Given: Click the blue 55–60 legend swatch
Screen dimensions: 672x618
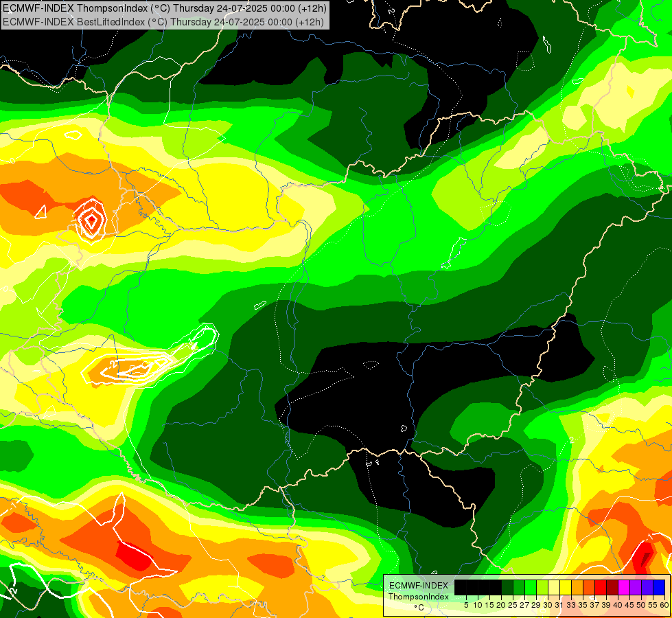Looking at the screenshot, I should pyautogui.click(x=659, y=588).
